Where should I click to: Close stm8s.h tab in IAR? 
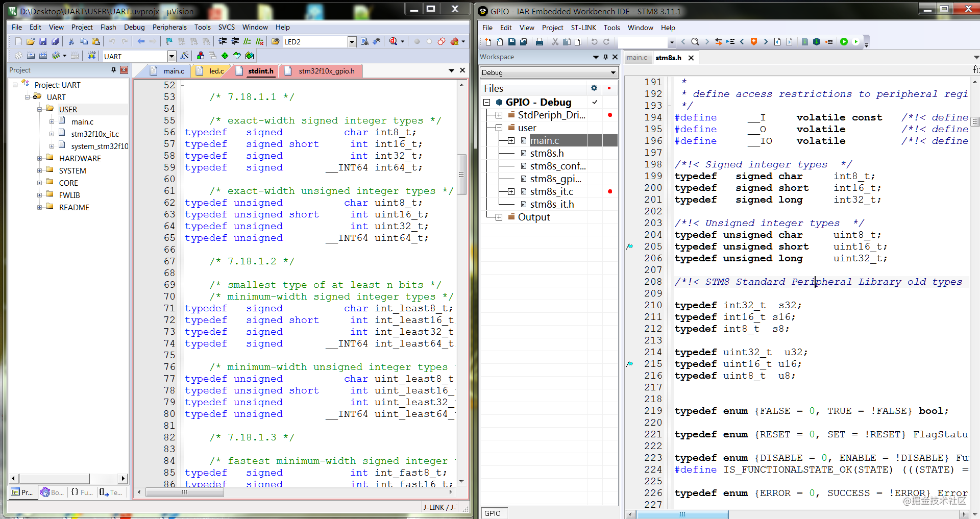[691, 58]
